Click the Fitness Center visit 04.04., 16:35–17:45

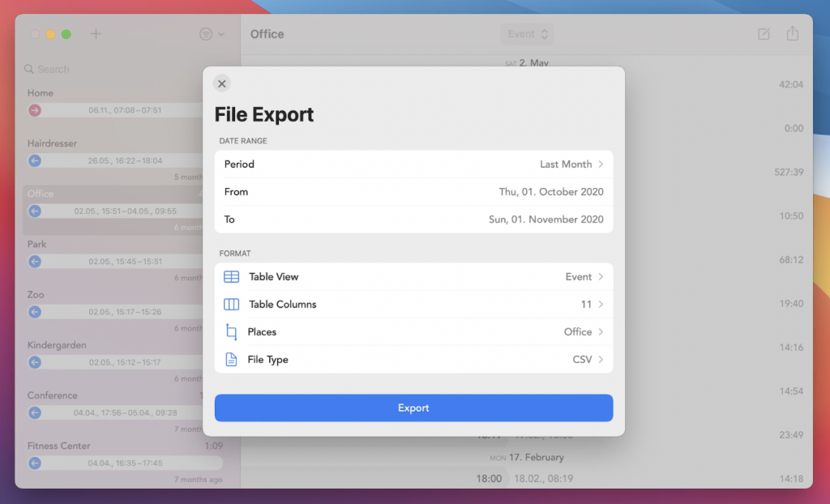pyautogui.click(x=125, y=463)
